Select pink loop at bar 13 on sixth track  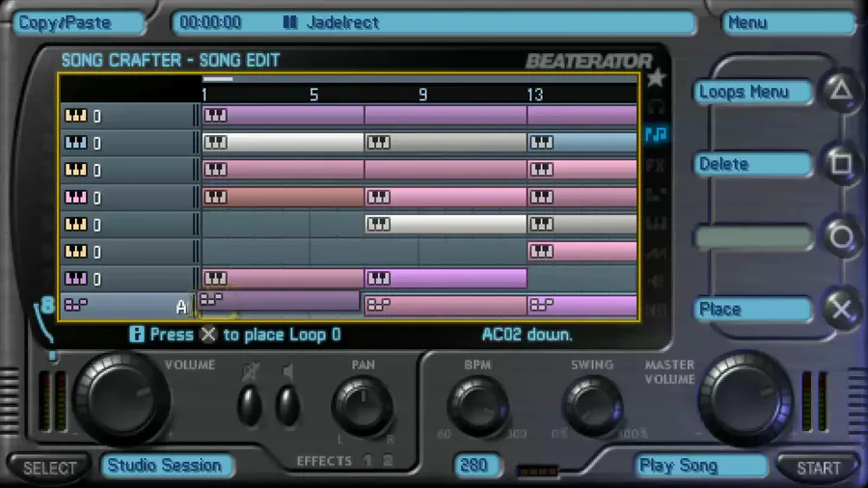[583, 251]
